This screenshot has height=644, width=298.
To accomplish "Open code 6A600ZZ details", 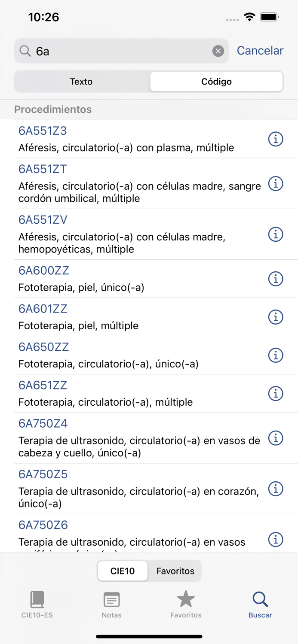I will pos(43,270).
